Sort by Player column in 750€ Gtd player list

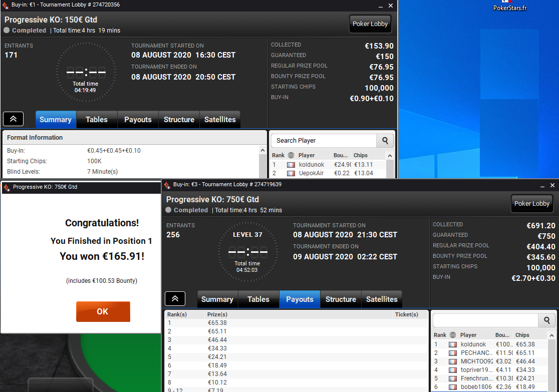[468, 335]
